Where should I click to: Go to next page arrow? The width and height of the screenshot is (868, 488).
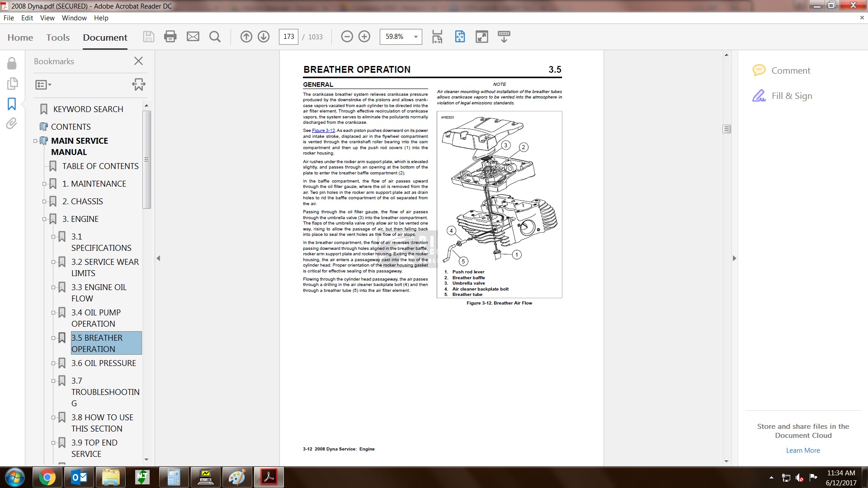(x=264, y=37)
